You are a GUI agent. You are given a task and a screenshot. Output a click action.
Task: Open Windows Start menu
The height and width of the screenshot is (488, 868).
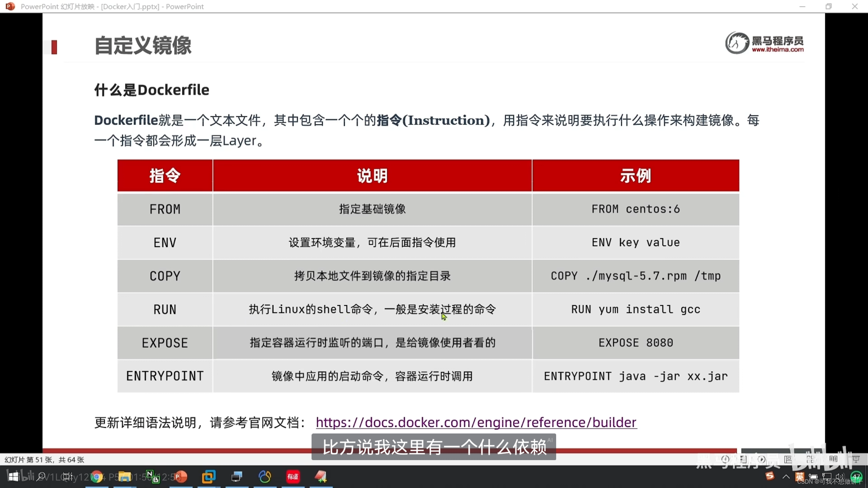click(x=13, y=477)
